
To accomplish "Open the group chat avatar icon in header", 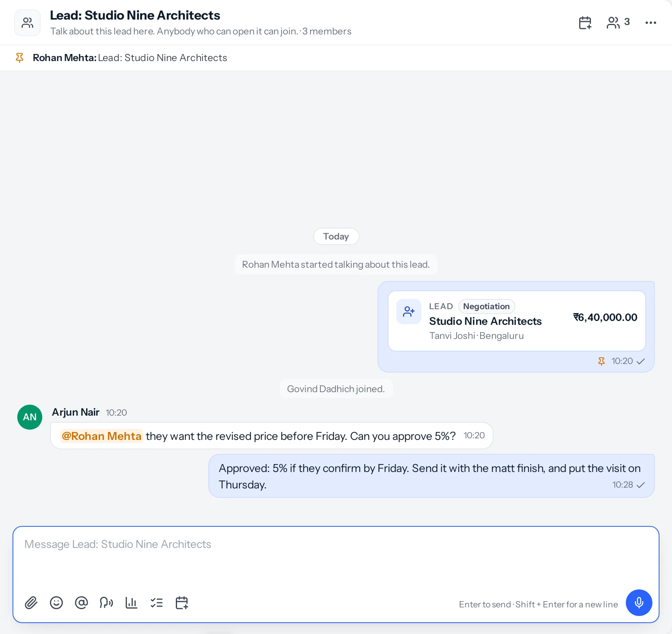I will (x=27, y=23).
